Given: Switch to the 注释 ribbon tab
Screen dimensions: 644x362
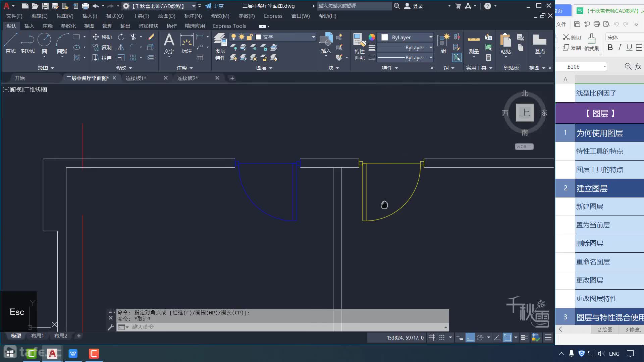Looking at the screenshot, I should click(48, 26).
